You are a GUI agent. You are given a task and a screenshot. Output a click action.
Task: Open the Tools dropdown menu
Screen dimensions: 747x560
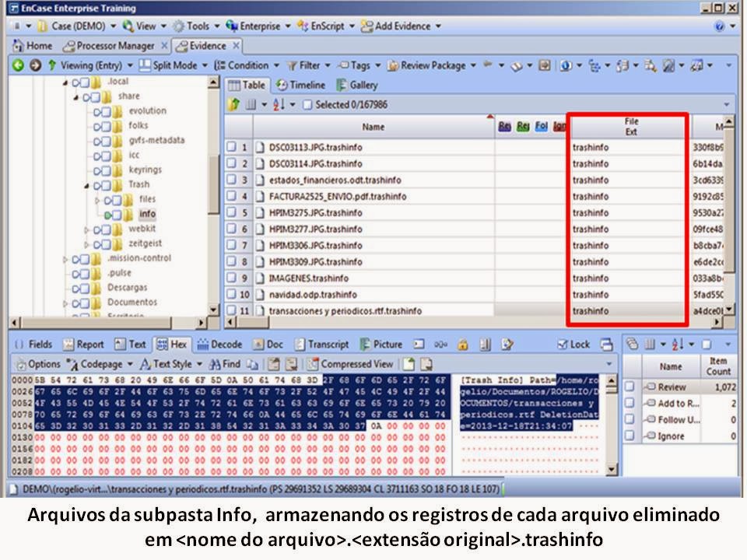tap(197, 26)
